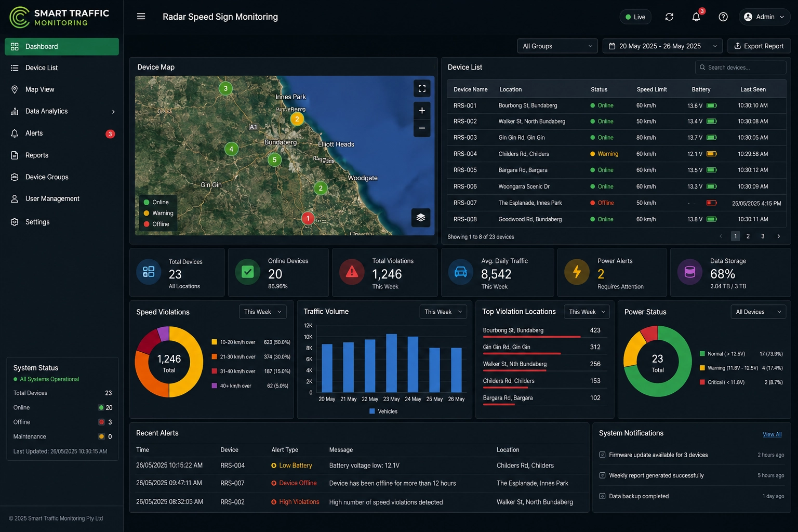Zoom out on the device map
The height and width of the screenshot is (532, 798).
422,128
